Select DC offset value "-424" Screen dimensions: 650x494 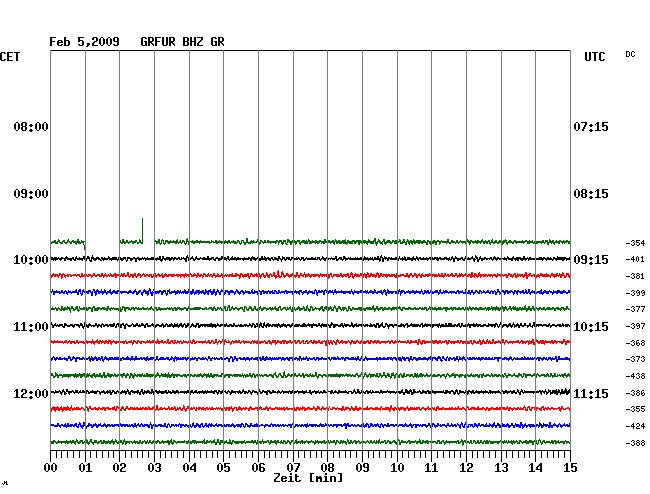click(x=635, y=426)
